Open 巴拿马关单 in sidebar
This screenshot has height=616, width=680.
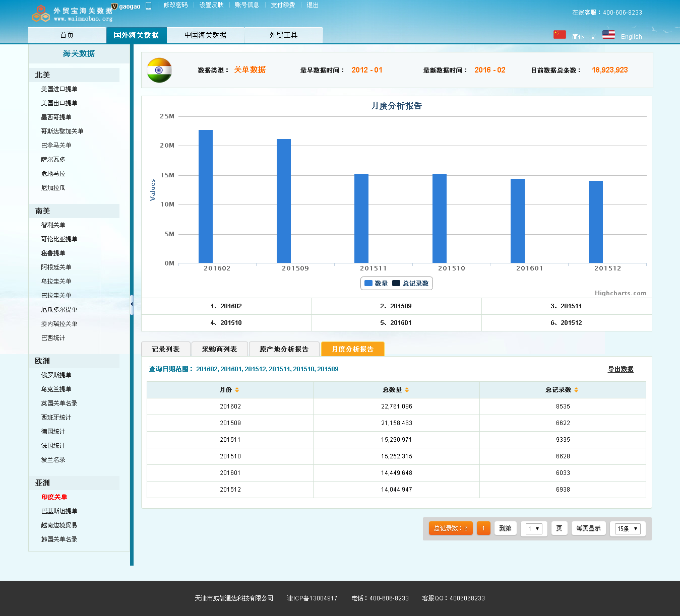point(56,146)
